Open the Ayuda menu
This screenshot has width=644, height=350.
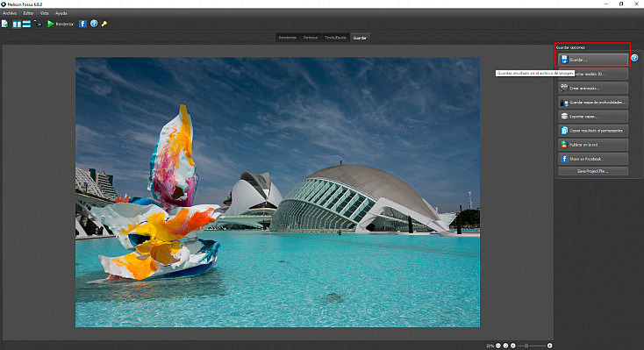pos(61,13)
